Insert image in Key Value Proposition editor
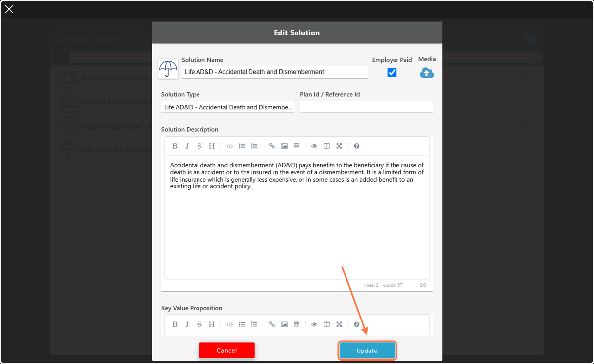Image resolution: width=594 pixels, height=364 pixels. [284, 324]
